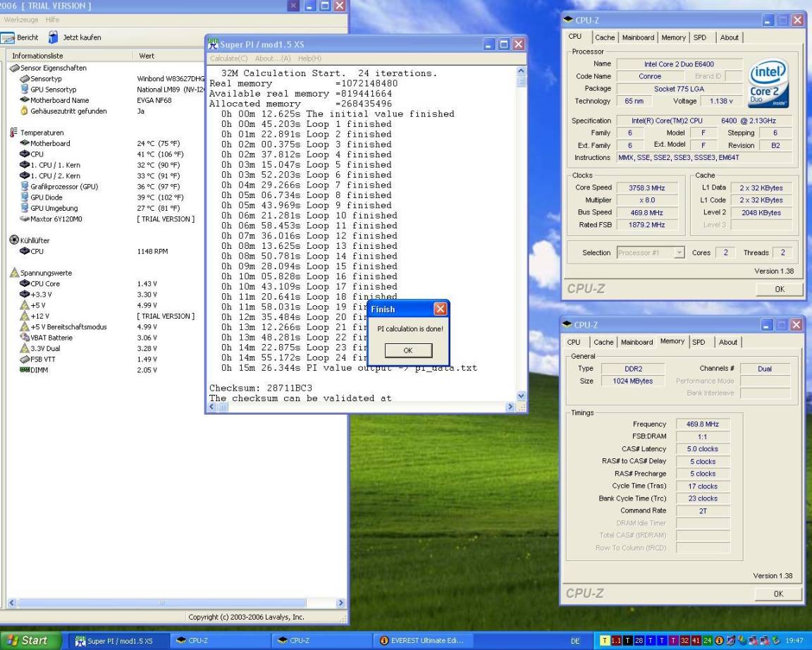Click the Kühllüfter fan icon
Viewport: 812px width, 650px height.
15,240
